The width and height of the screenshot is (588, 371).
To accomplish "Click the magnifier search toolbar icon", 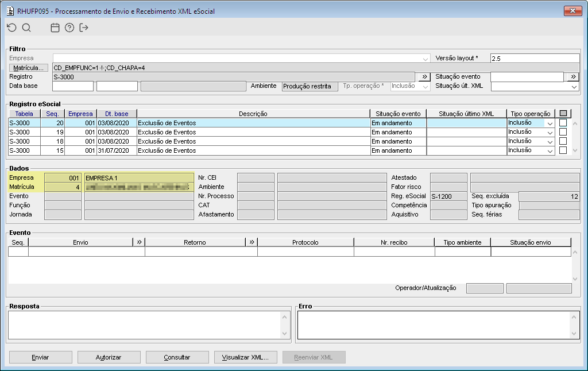I will point(26,28).
